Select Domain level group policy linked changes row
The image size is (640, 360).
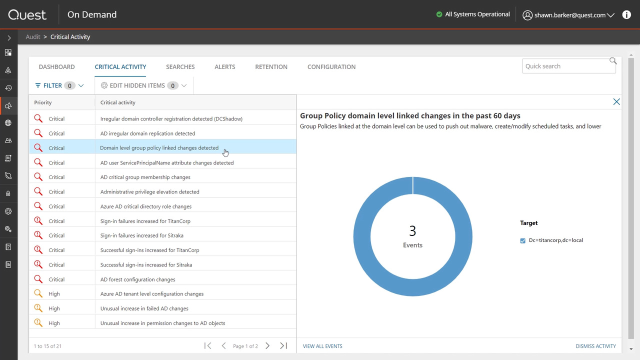[162, 148]
